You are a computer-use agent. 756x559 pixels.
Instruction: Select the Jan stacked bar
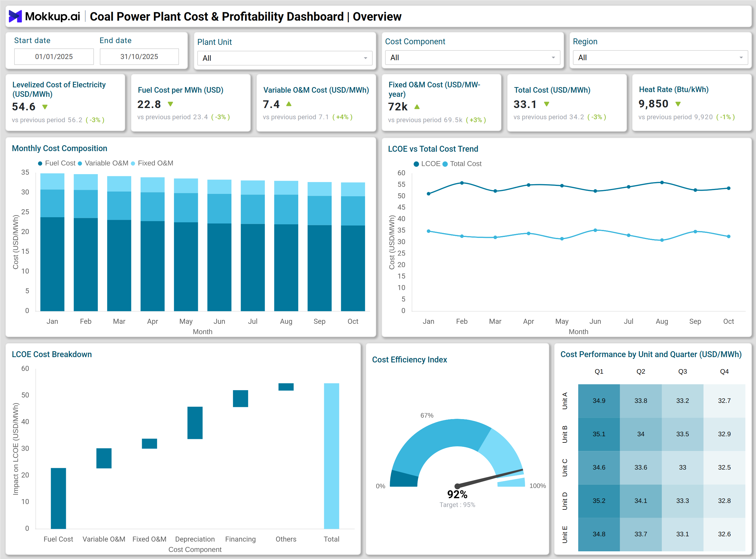click(52, 242)
